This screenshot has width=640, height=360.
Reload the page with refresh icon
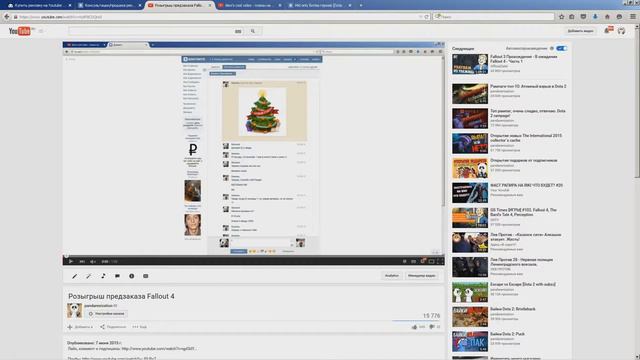427,17
